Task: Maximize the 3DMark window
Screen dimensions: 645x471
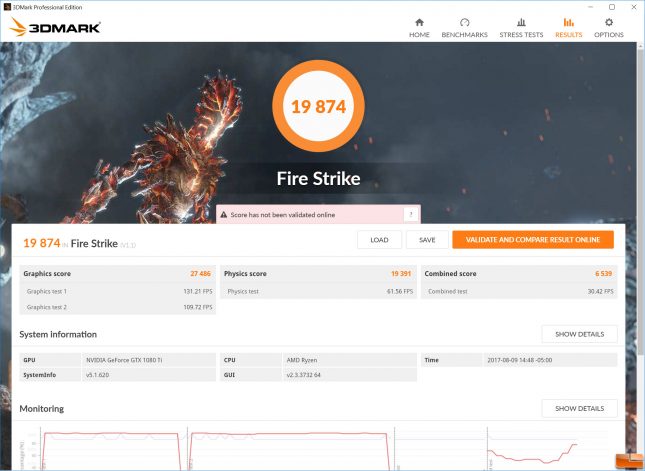Action: click(x=612, y=7)
